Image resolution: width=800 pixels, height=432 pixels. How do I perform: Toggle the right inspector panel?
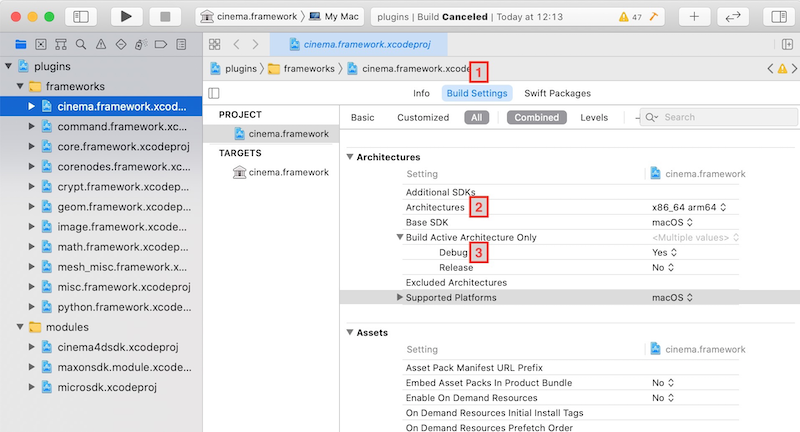pos(776,17)
